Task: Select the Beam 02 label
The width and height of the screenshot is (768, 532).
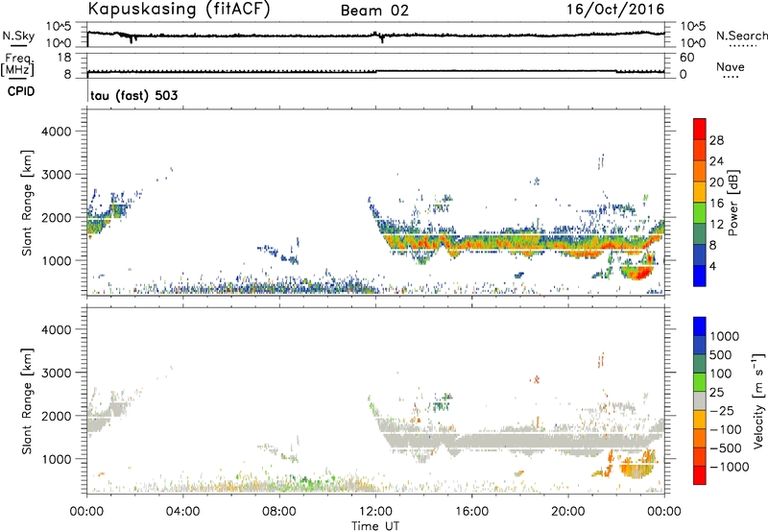Action: (x=374, y=11)
